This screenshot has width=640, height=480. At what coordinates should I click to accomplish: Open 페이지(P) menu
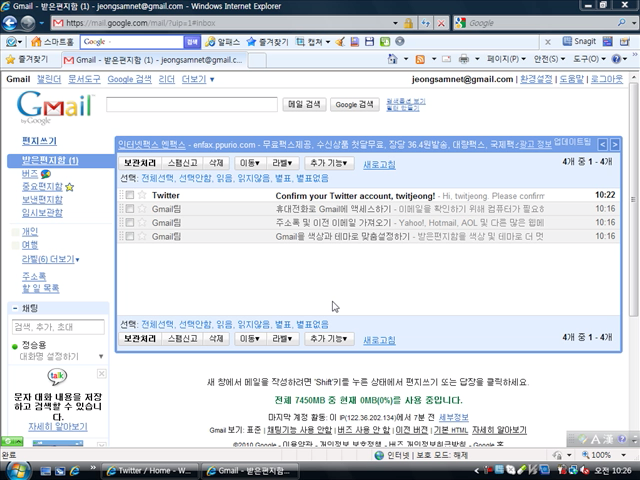506,59
